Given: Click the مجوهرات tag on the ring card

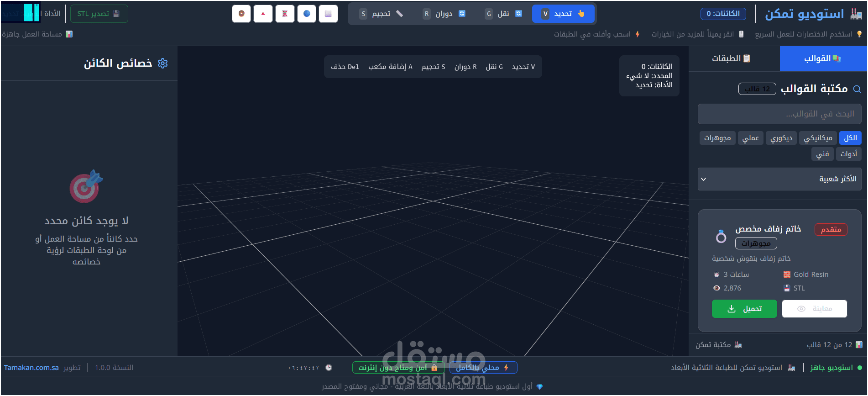Looking at the screenshot, I should tap(756, 243).
